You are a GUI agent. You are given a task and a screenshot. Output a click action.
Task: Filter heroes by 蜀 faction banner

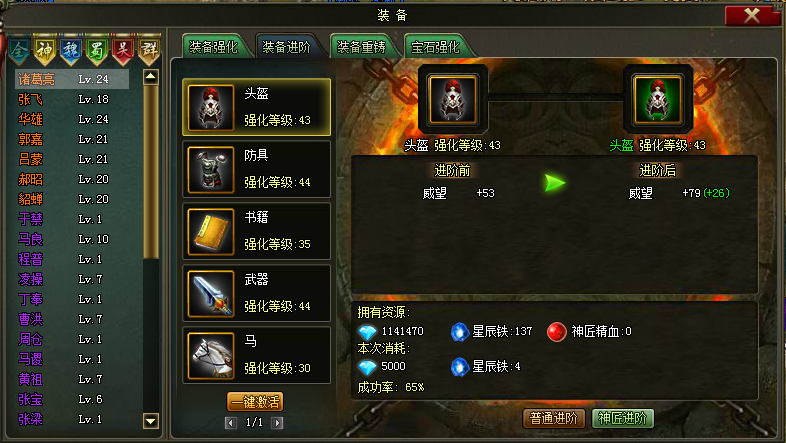97,50
